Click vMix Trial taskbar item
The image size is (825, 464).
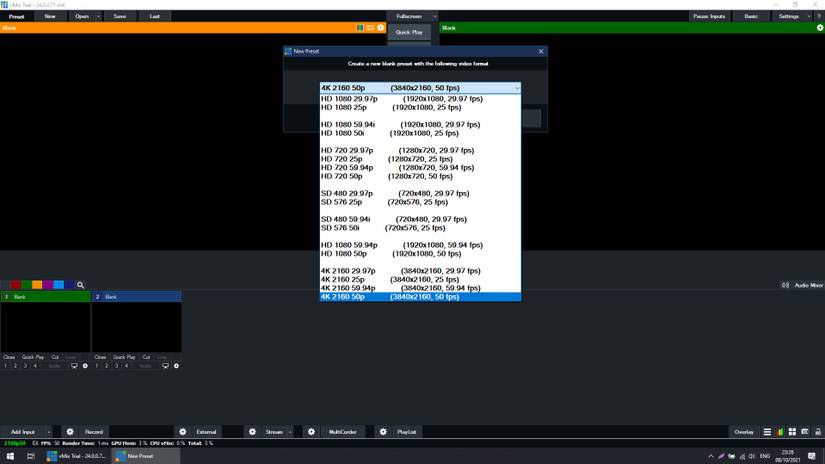77,456
